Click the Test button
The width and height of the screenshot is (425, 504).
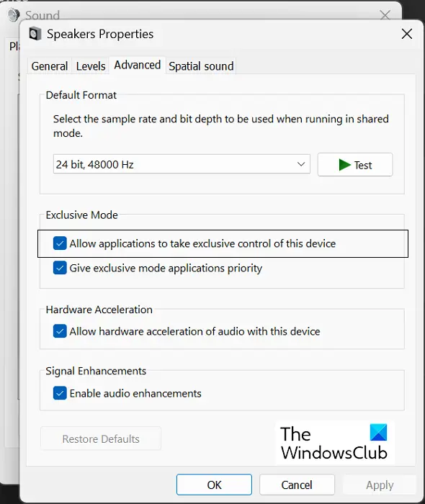point(355,165)
